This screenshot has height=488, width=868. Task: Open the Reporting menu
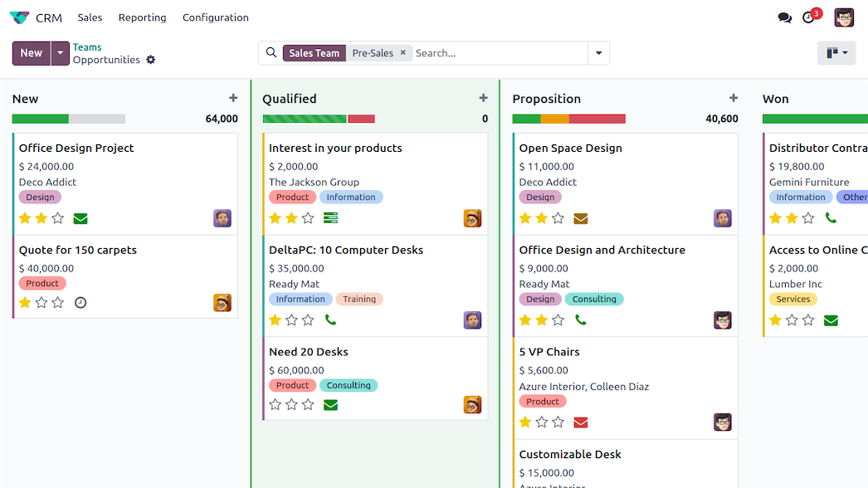[142, 17]
